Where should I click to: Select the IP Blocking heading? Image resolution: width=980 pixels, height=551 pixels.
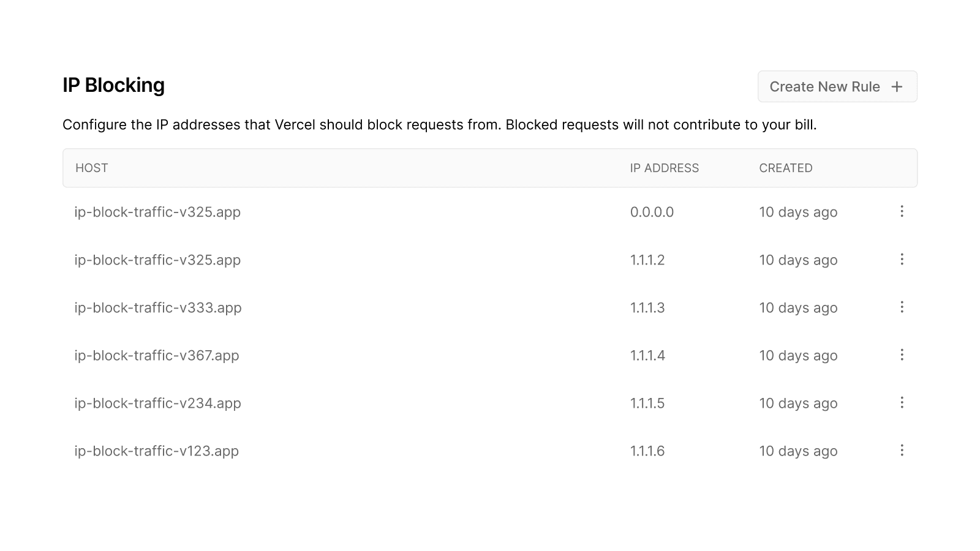(113, 85)
